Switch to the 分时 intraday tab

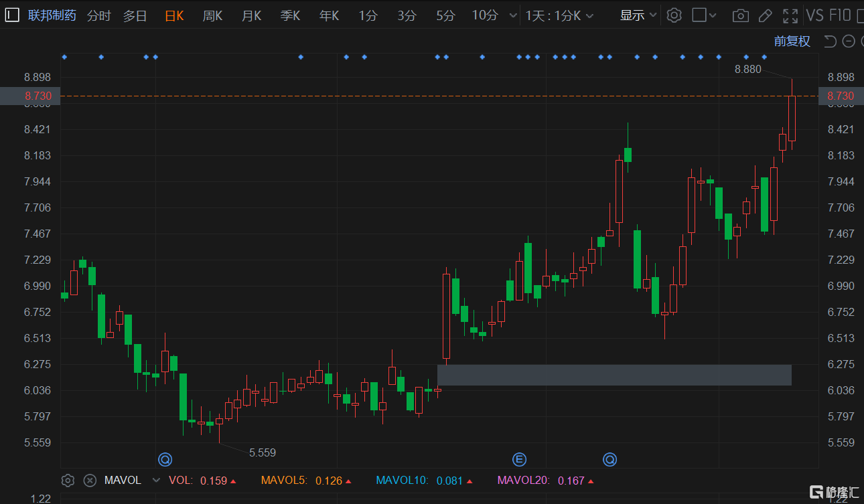(98, 15)
